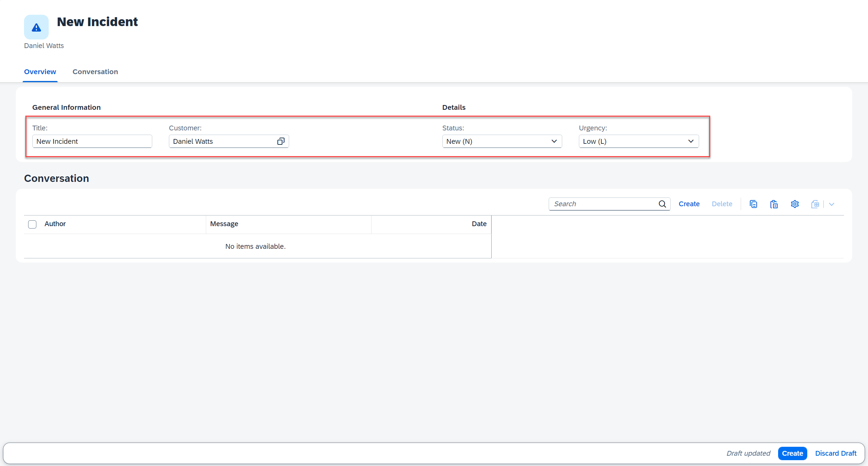Toggle the checkbox in Conversation table header
Image resolution: width=868 pixels, height=466 pixels.
coord(32,224)
